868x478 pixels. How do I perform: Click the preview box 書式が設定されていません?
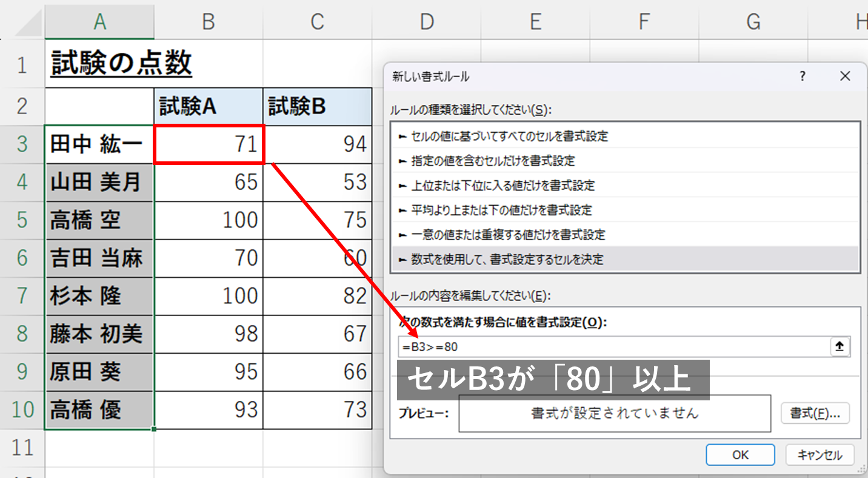click(615, 414)
